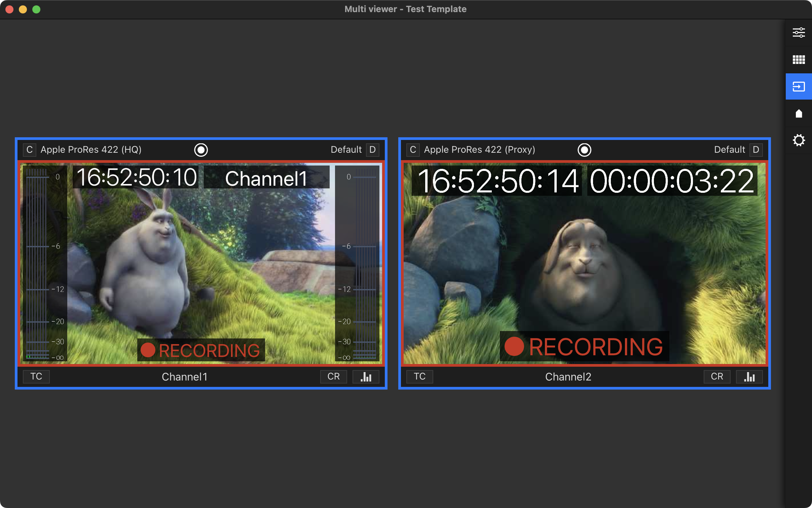Open the Default destination selector on Channel1

(x=346, y=150)
